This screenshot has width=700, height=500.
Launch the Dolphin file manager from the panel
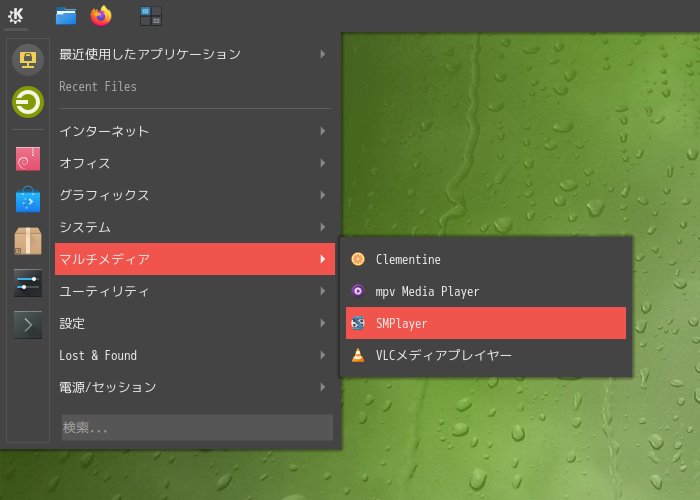pyautogui.click(x=66, y=16)
